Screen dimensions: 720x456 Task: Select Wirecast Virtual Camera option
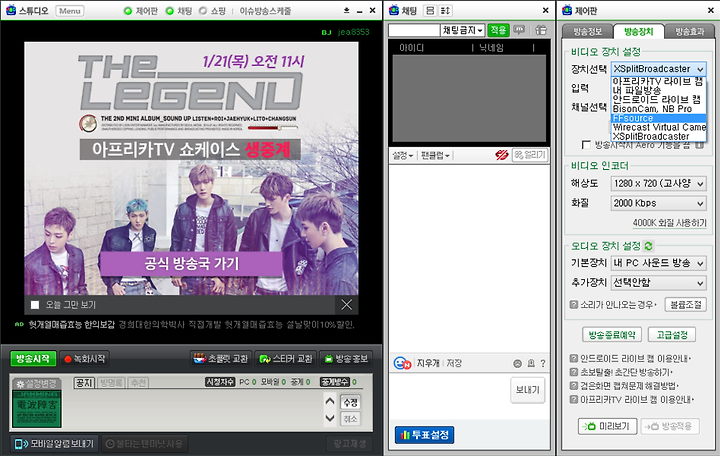[659, 127]
